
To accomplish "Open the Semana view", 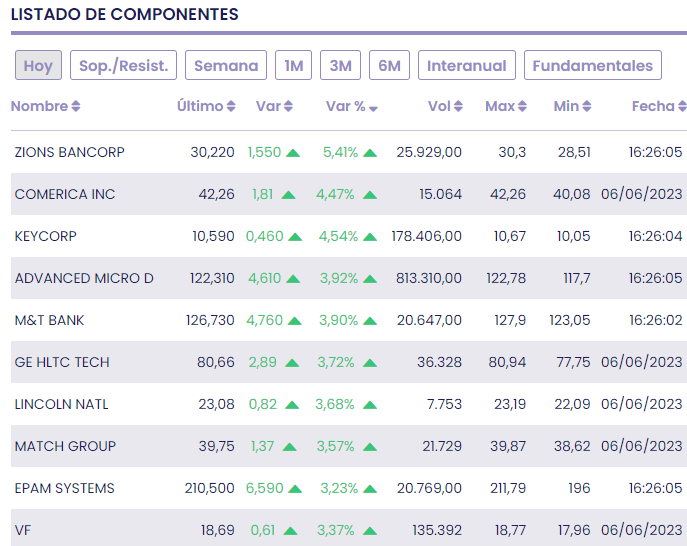I will pos(226,66).
